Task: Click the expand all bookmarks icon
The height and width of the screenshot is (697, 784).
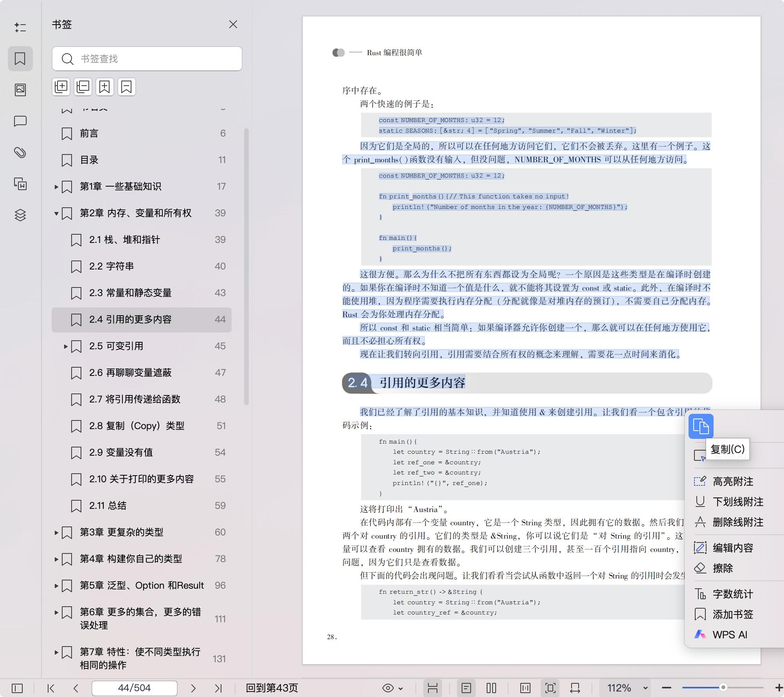Action: coord(61,86)
